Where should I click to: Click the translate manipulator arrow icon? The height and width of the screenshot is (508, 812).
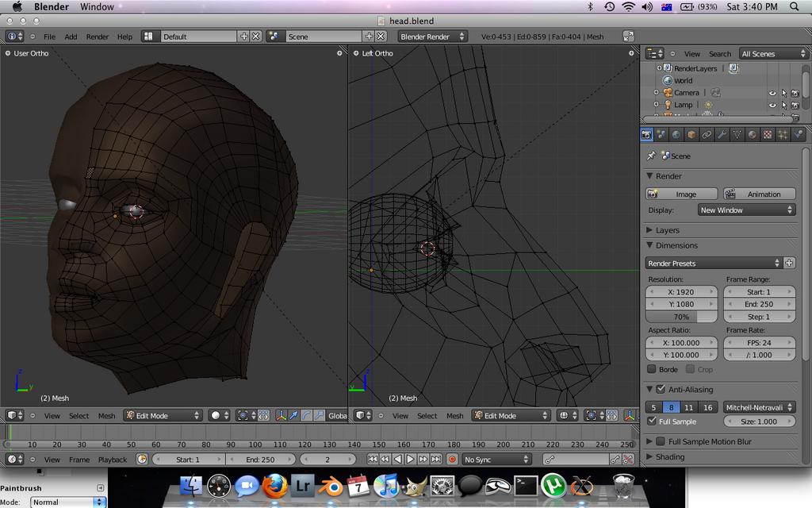(293, 415)
